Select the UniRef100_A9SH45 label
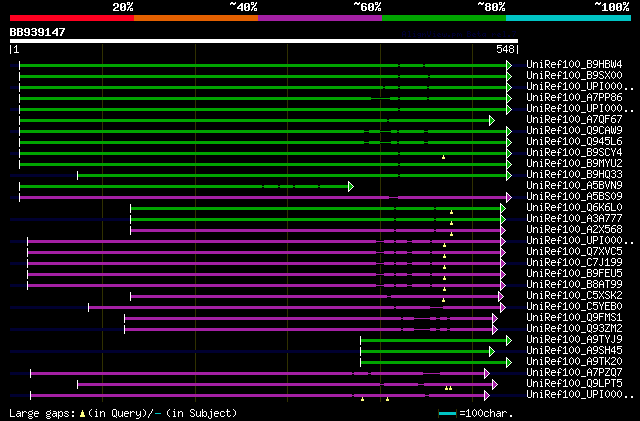 click(x=574, y=350)
